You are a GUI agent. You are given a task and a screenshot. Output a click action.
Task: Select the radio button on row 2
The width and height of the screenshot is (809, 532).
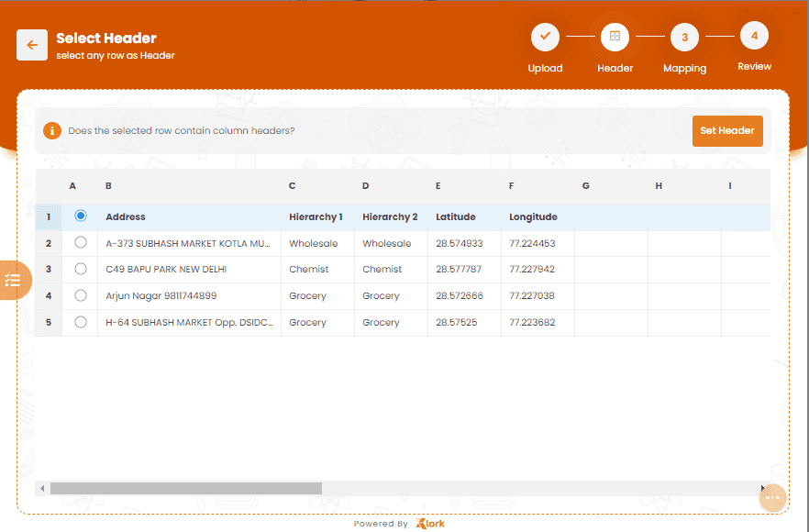[x=80, y=242]
